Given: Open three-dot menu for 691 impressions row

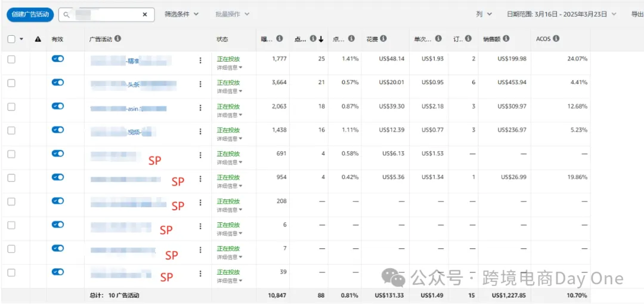Looking at the screenshot, I should pos(200,155).
